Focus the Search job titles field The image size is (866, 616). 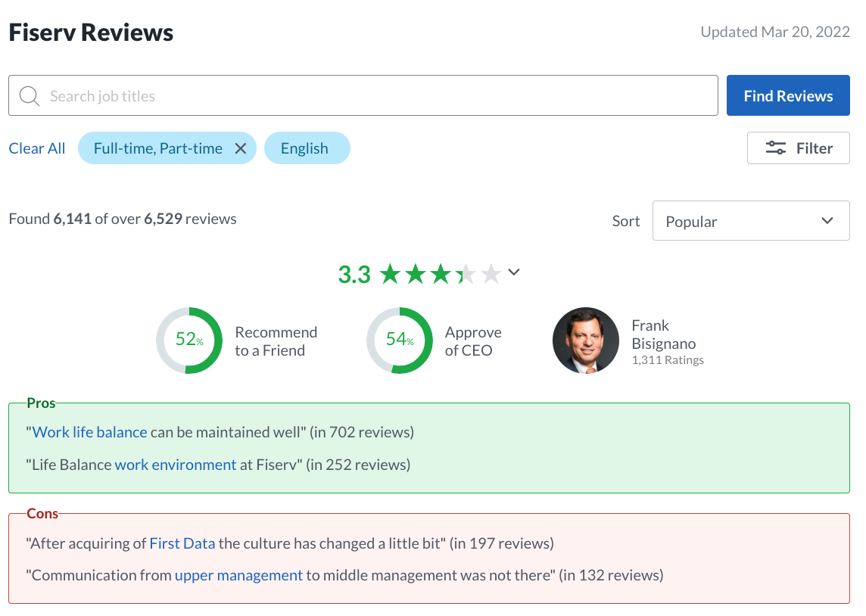click(x=363, y=95)
